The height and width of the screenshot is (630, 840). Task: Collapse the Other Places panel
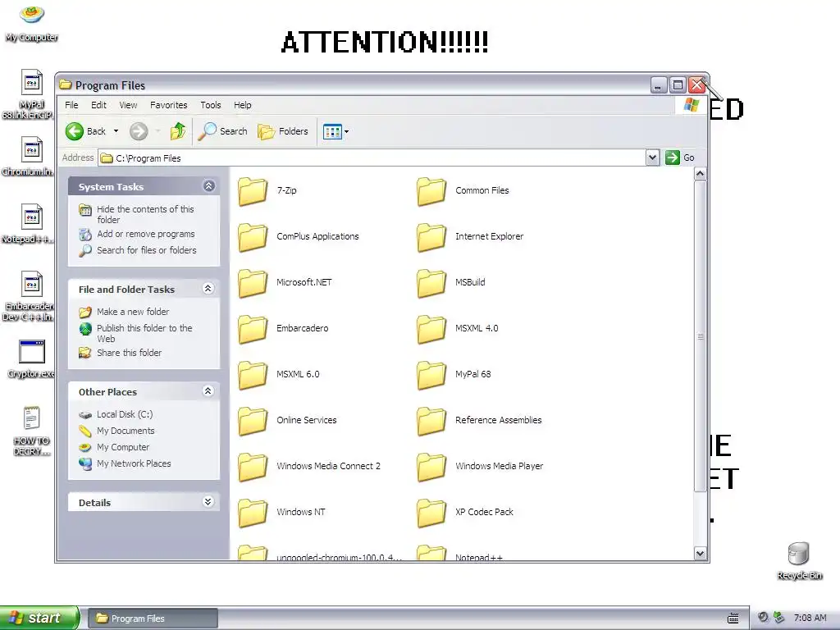click(x=208, y=391)
